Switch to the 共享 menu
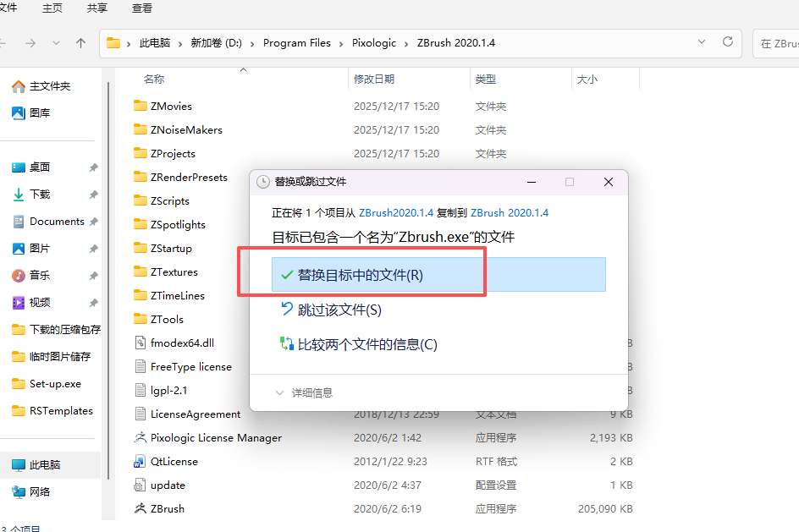 point(96,9)
